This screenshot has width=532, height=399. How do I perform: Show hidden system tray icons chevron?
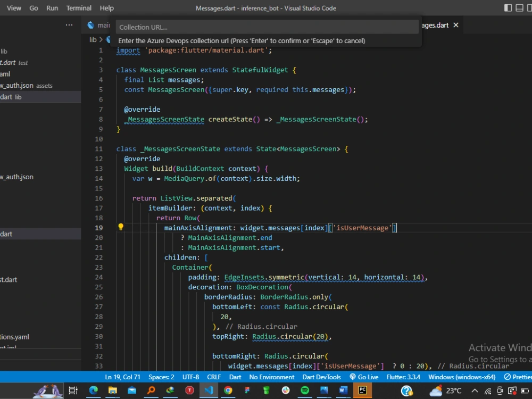(x=475, y=391)
